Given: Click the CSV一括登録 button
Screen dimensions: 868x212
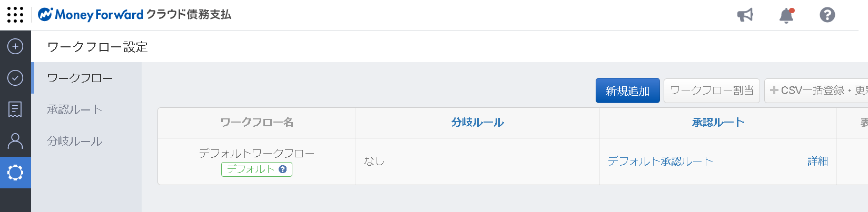Looking at the screenshot, I should (x=816, y=90).
